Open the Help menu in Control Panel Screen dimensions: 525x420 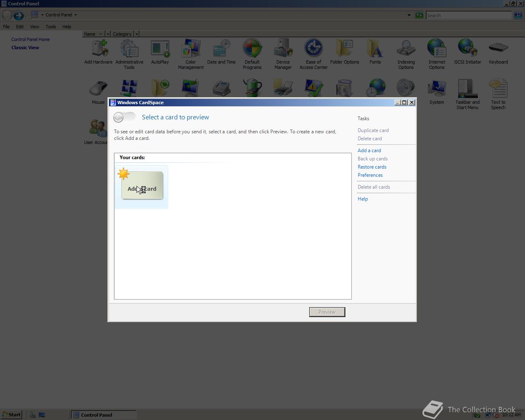click(x=66, y=27)
